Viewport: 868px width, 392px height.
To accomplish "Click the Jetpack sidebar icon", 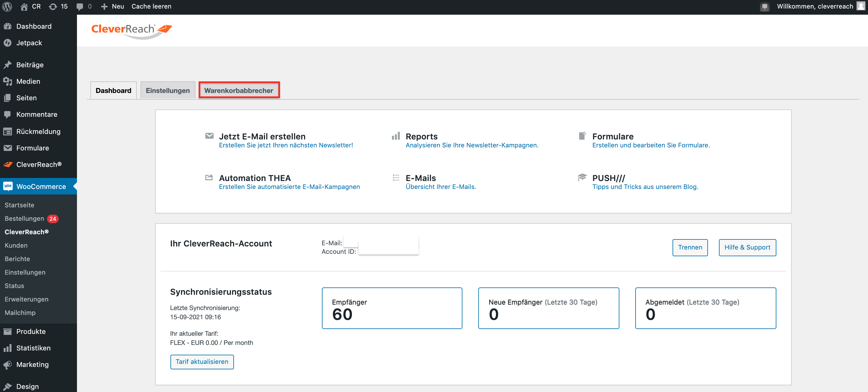I will (x=7, y=43).
